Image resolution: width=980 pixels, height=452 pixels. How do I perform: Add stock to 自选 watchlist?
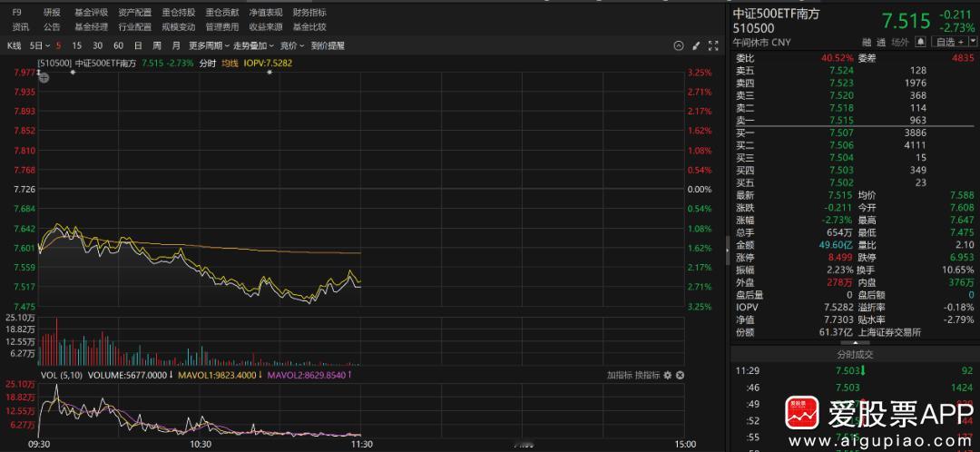(x=949, y=42)
